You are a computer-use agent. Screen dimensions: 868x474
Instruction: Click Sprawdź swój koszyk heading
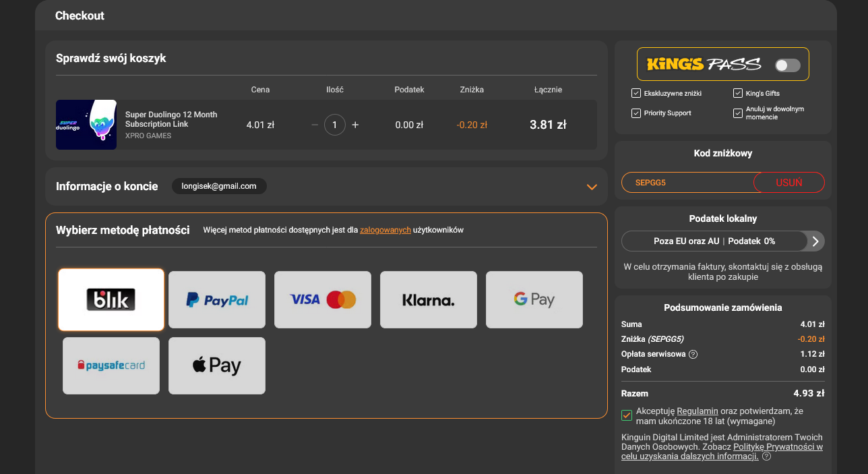click(111, 58)
